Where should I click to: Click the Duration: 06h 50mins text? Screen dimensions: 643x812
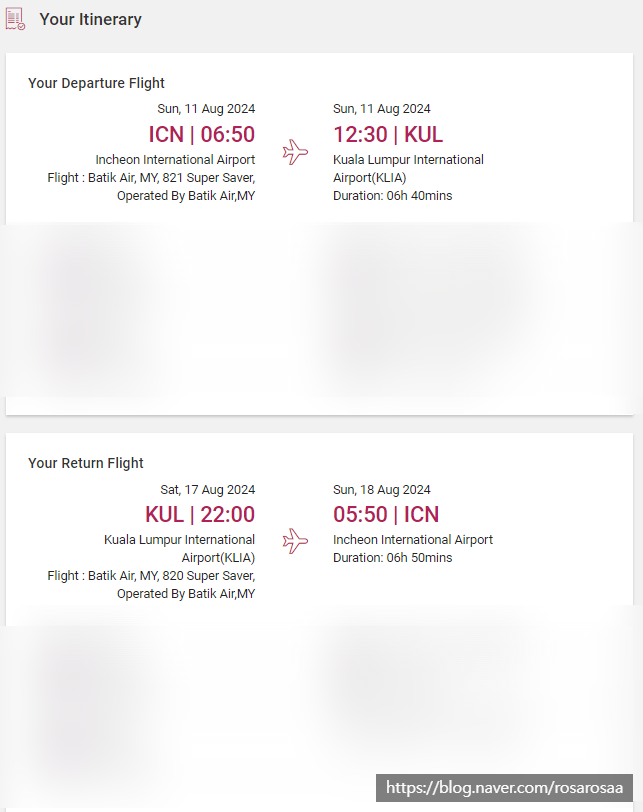392,558
